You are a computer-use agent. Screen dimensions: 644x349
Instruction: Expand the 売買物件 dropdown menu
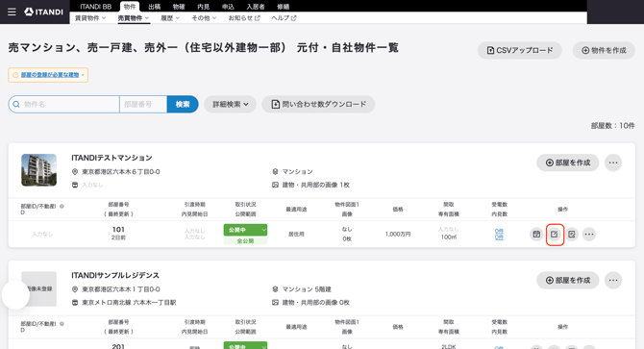pyautogui.click(x=134, y=18)
